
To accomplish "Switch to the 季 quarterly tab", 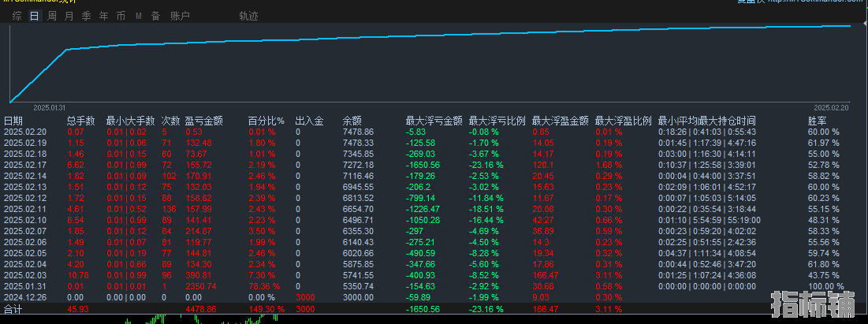I will [87, 16].
